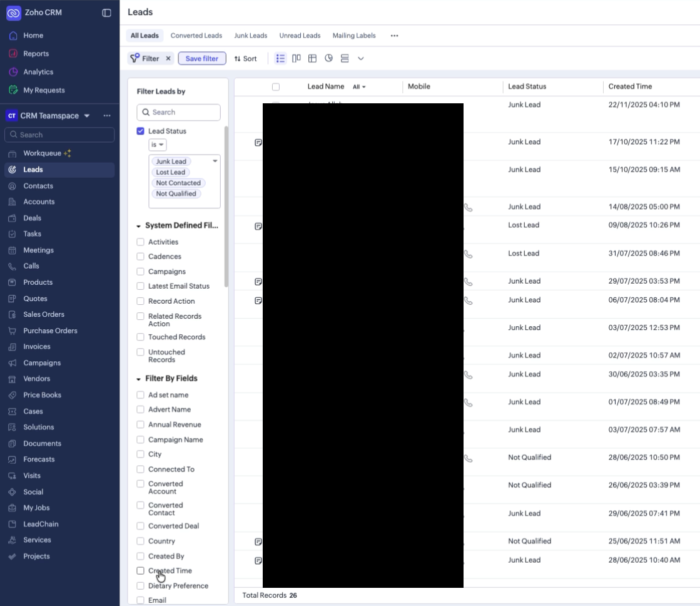Open the CRM Teamspace dropdown arrow

click(x=87, y=116)
